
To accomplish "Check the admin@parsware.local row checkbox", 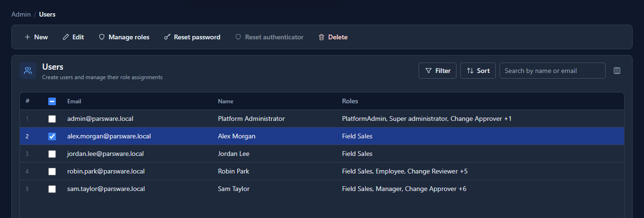I will pos(52,118).
